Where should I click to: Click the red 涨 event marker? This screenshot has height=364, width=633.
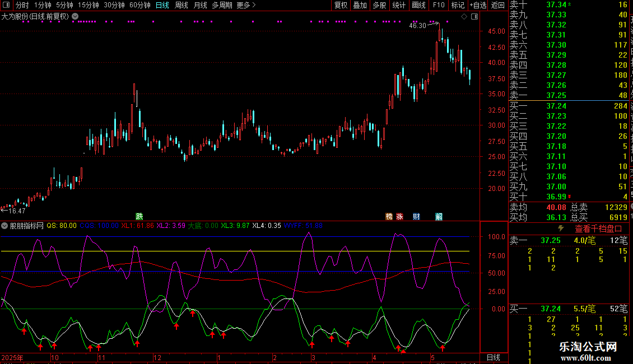tap(399, 217)
